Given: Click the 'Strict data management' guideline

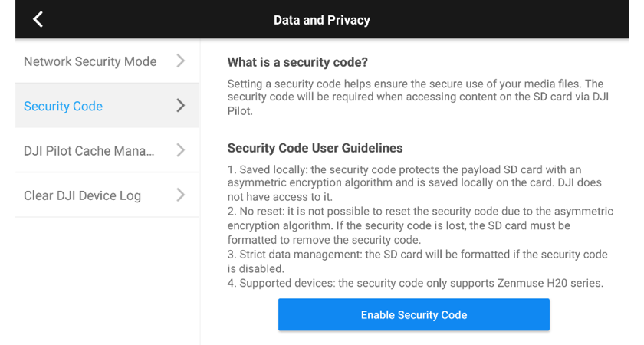Looking at the screenshot, I should (418, 261).
